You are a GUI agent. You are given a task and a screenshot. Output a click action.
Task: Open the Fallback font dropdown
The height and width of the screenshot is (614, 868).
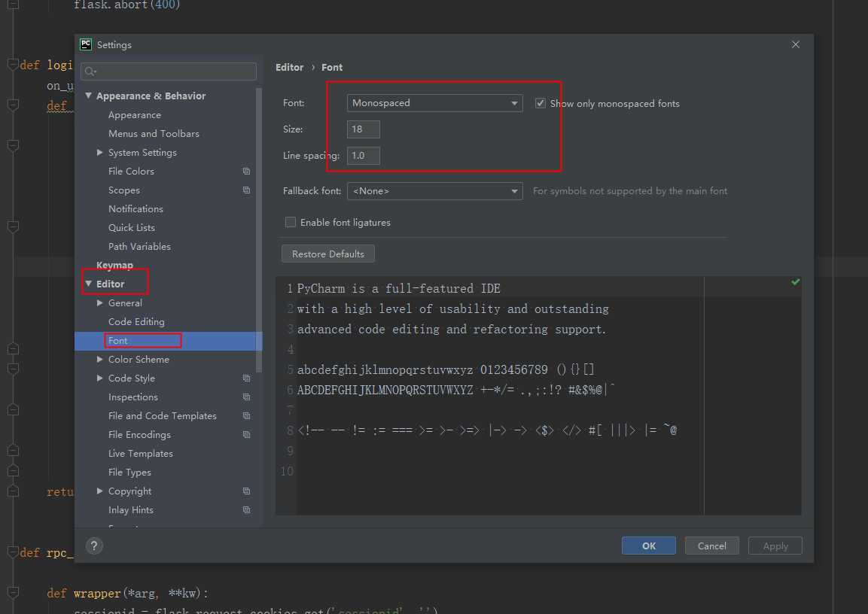(434, 191)
